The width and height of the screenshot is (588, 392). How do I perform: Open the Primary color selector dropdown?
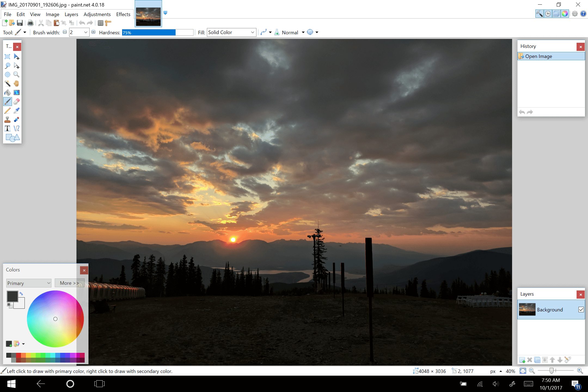[29, 283]
